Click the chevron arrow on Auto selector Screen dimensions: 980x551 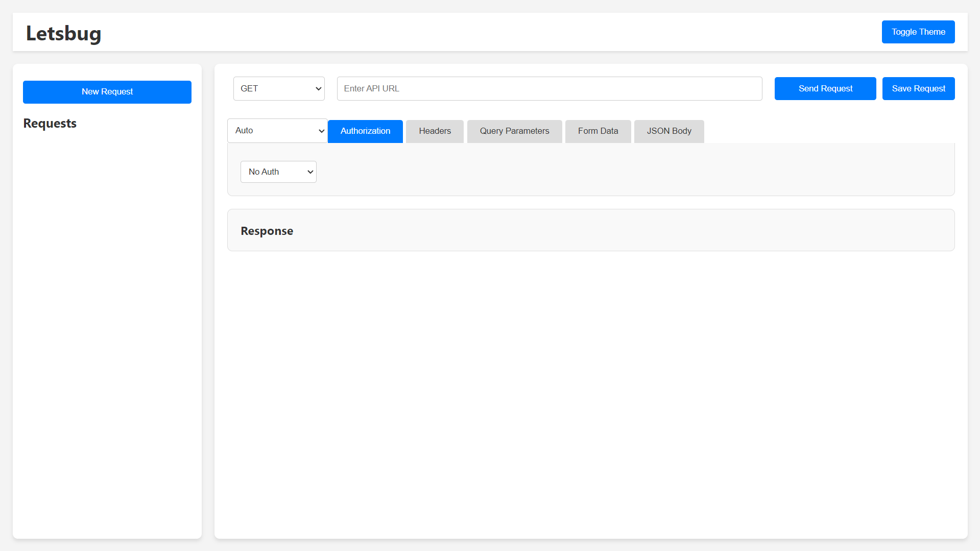point(321,131)
